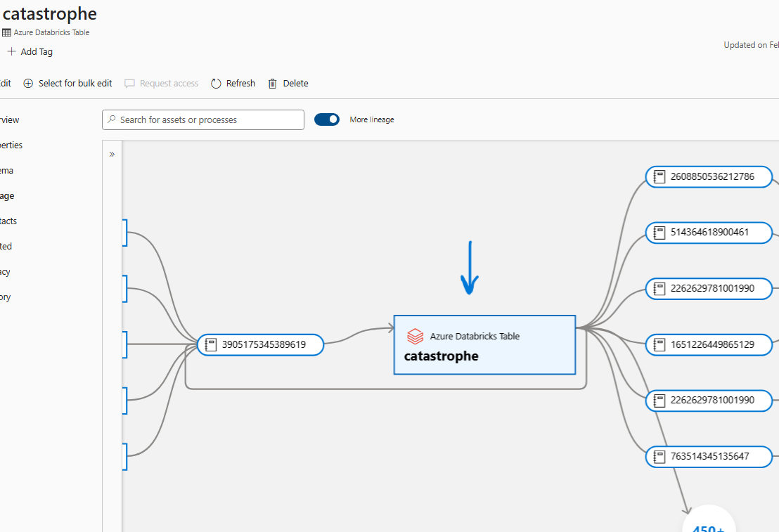Click the 'Updated on' timestamp text
The width and height of the screenshot is (779, 532).
click(x=751, y=45)
